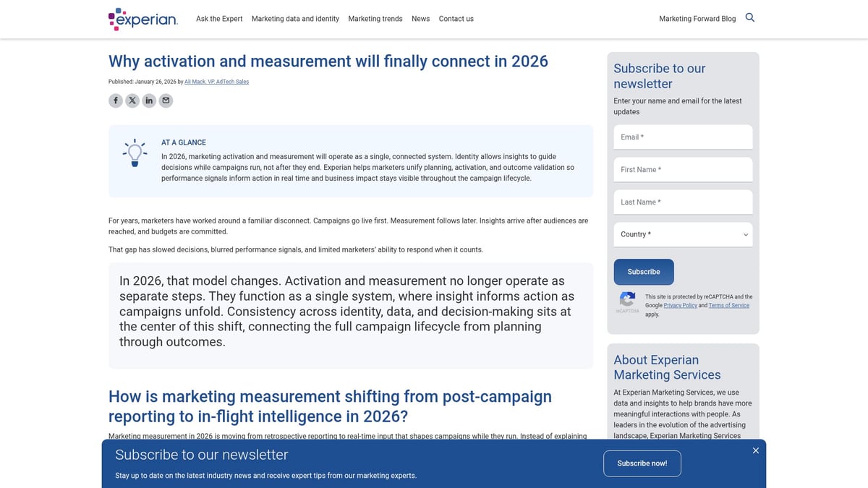868x488 pixels.
Task: Open Google's Privacy Policy link
Action: coord(680,305)
